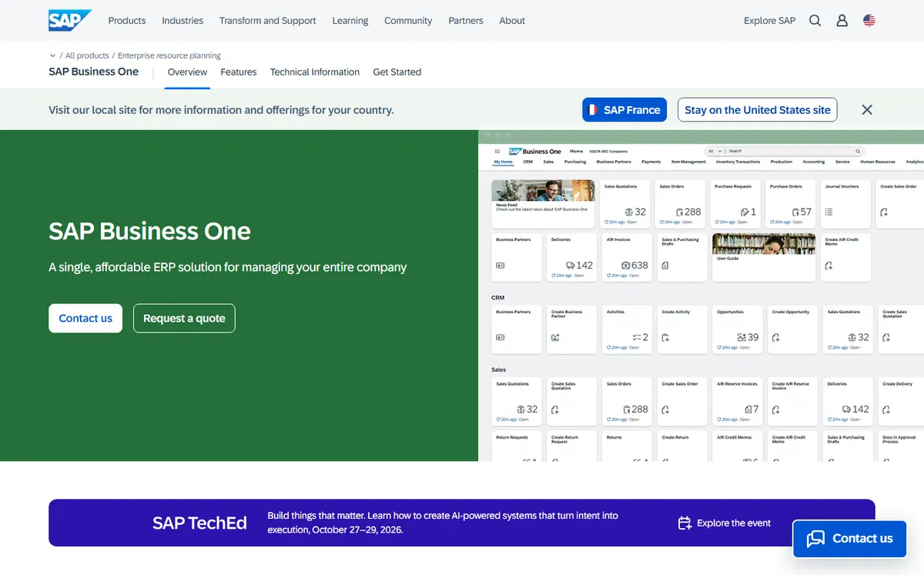Choose Stay on the United States site
This screenshot has height=575, width=924.
[x=758, y=110]
